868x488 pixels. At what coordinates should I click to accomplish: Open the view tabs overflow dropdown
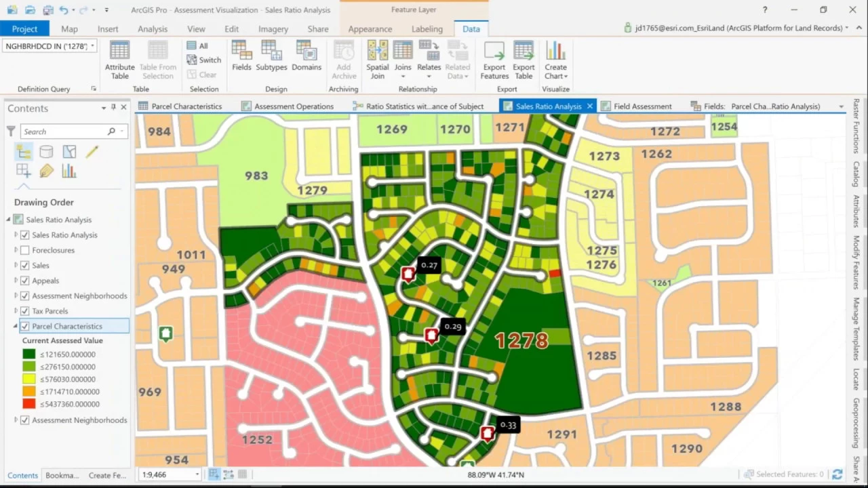[841, 106]
